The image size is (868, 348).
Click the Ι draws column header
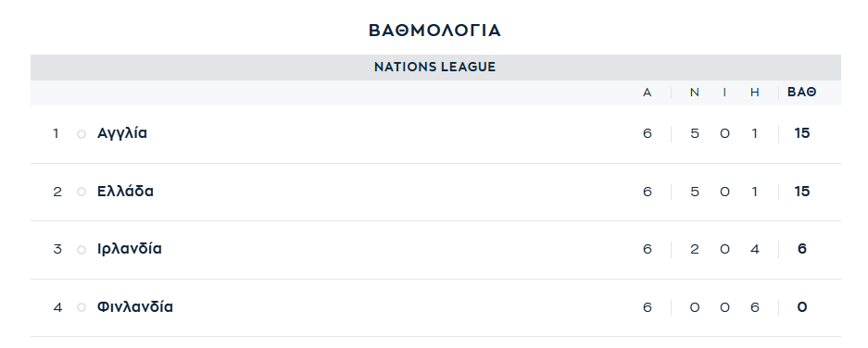[724, 93]
